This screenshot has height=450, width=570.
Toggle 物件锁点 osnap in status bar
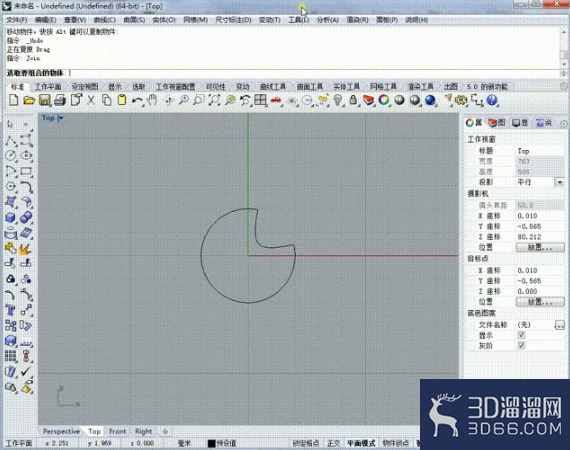point(396,443)
